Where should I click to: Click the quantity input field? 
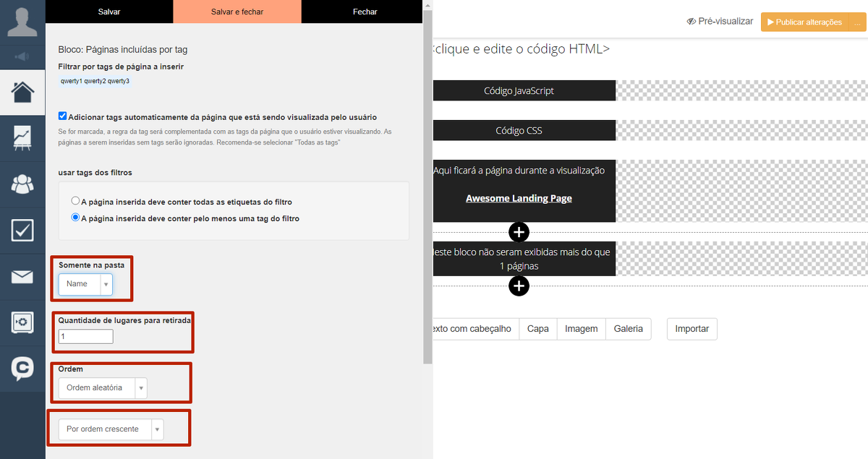click(x=86, y=337)
